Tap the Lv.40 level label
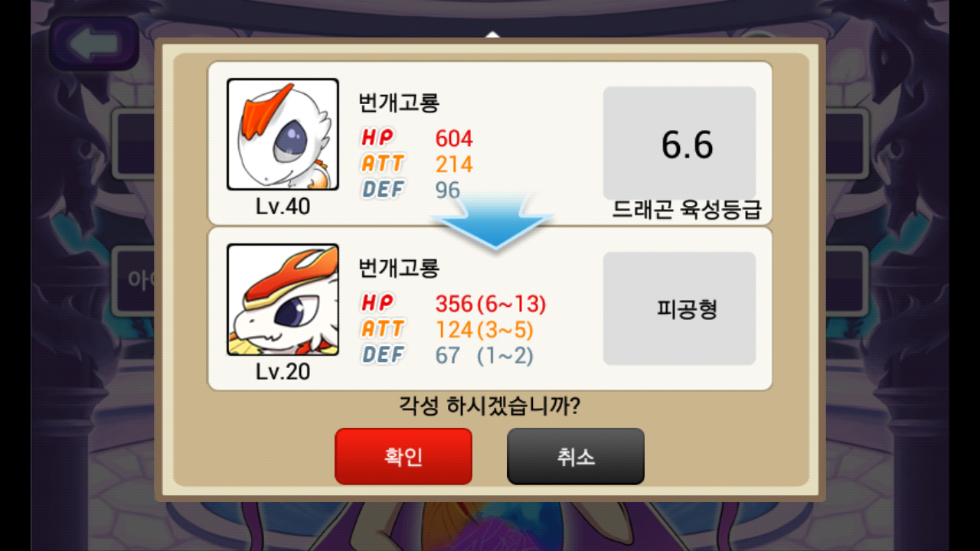Image resolution: width=980 pixels, height=551 pixels. coord(283,207)
